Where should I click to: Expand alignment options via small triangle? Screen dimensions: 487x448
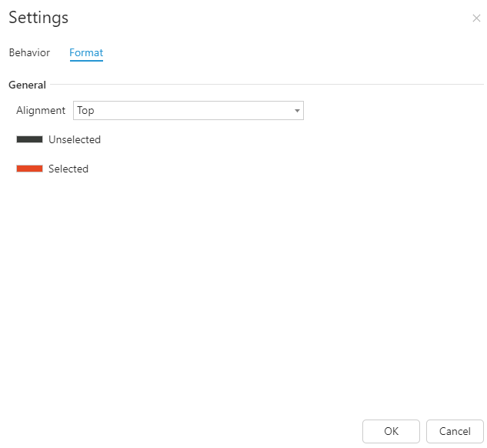297,111
